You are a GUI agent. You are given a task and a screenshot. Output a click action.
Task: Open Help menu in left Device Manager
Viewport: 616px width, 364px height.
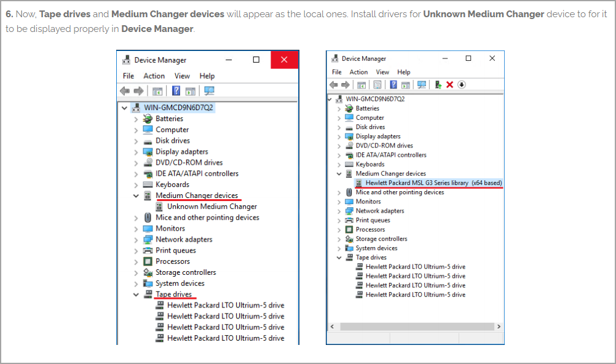coord(207,76)
